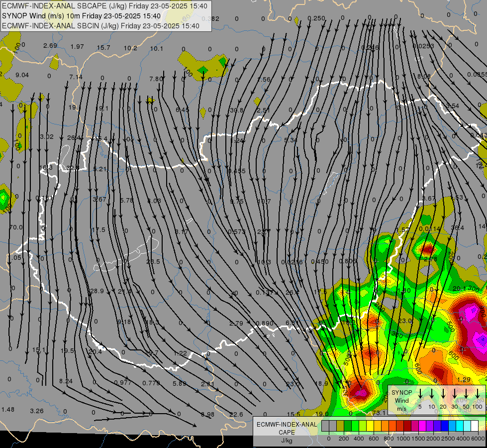The image size is (487, 448).
Task: Click the 23.5 value on the map
Action: [x=153, y=261]
